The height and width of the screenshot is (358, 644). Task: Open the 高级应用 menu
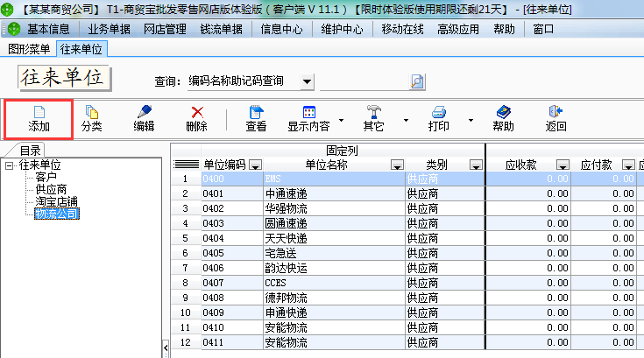pyautogui.click(x=458, y=29)
